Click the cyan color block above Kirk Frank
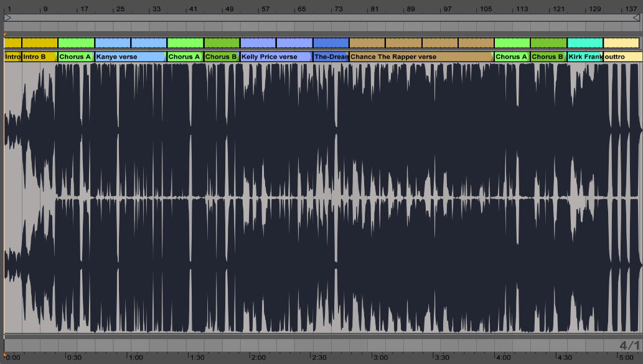The width and height of the screenshot is (643, 364). pyautogui.click(x=584, y=43)
